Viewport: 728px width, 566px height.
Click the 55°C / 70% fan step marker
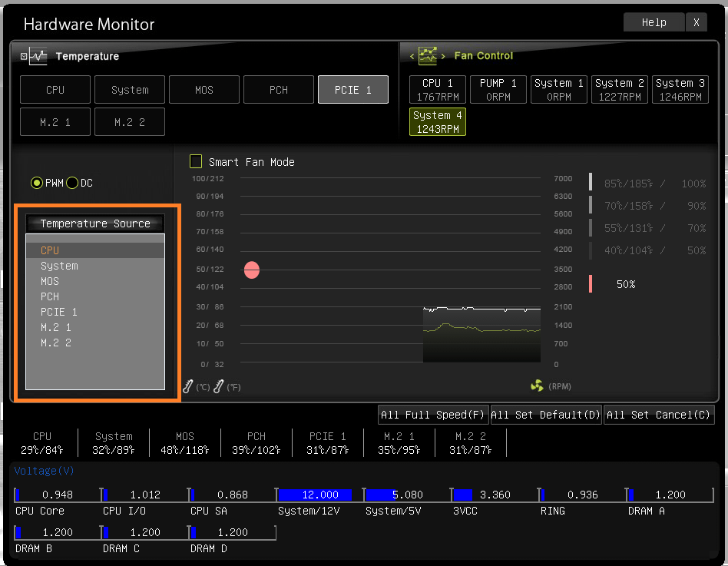tap(591, 227)
